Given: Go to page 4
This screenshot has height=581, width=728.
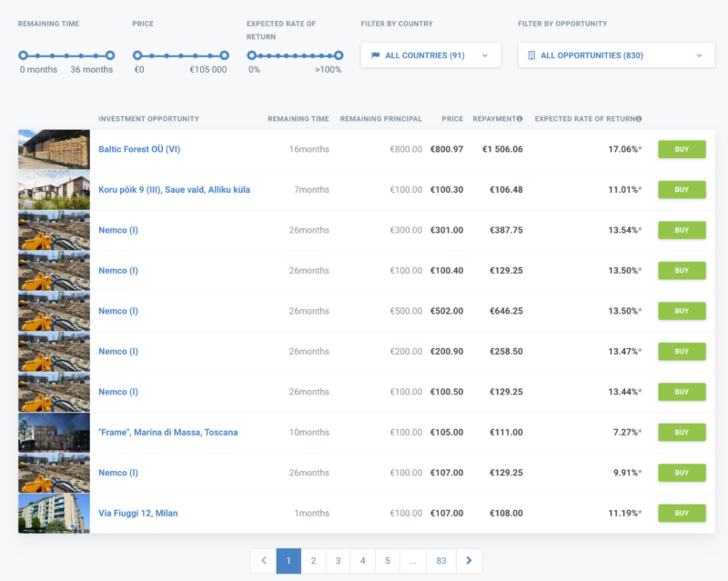Looking at the screenshot, I should (x=362, y=561).
